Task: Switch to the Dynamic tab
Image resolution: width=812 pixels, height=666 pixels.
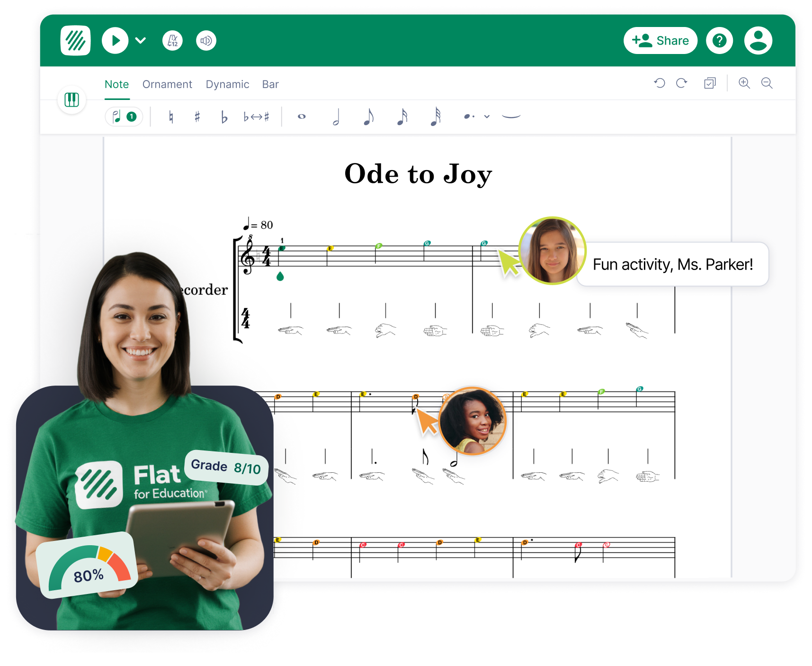Action: 227,84
